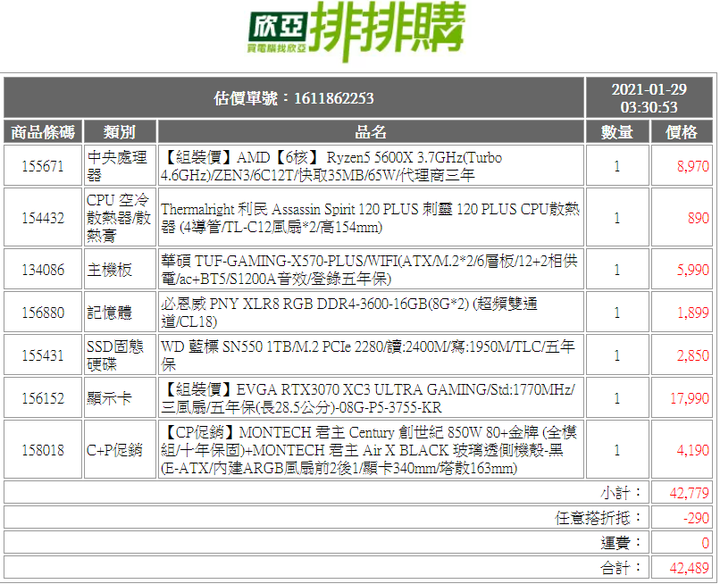The image size is (720, 584).
Task: Click price 17,990
Action: click(690, 398)
